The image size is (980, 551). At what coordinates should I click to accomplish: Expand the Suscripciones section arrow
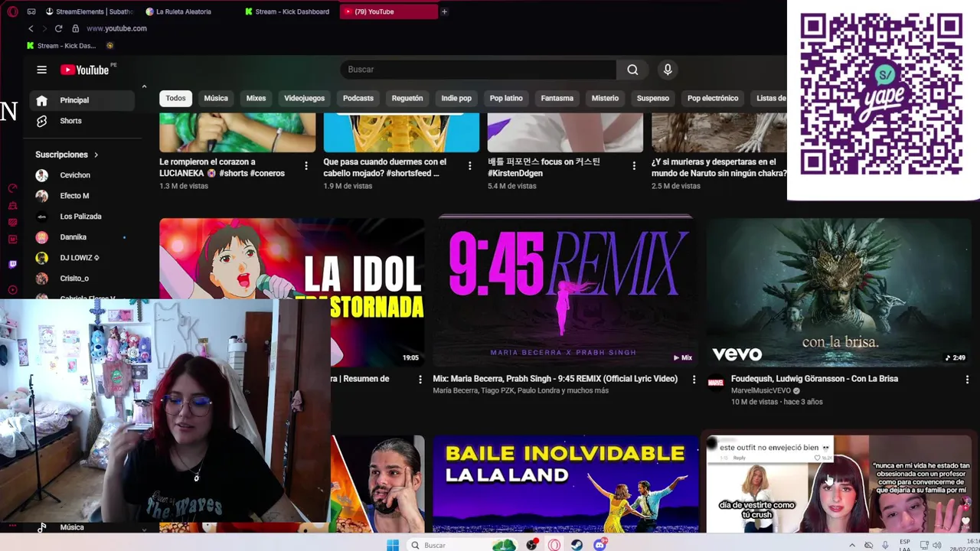click(96, 155)
